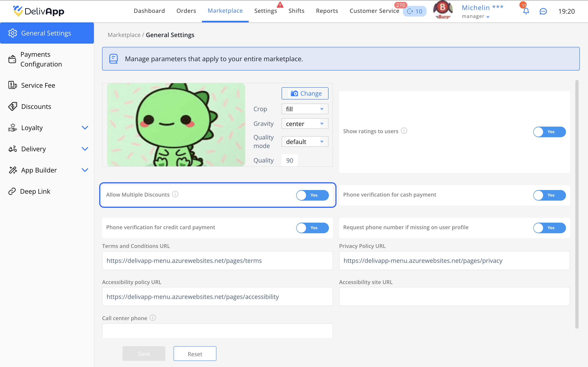Open the Crop dropdown set to fill
The image size is (588, 367).
(x=305, y=109)
